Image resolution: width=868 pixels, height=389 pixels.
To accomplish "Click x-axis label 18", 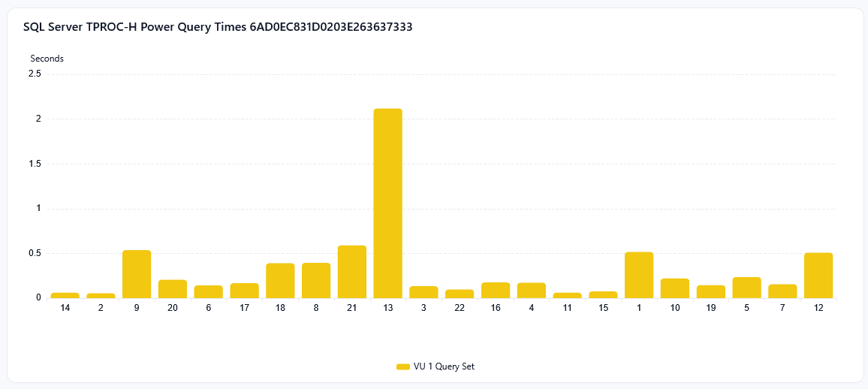I will [280, 309].
